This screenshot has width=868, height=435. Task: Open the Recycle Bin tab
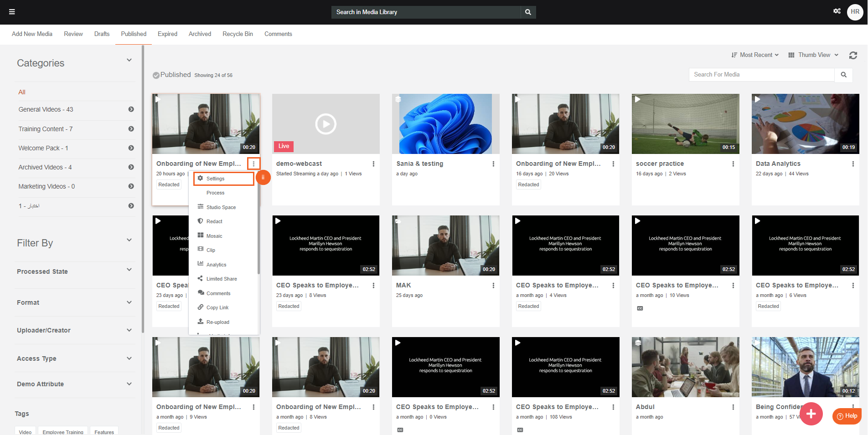click(238, 34)
